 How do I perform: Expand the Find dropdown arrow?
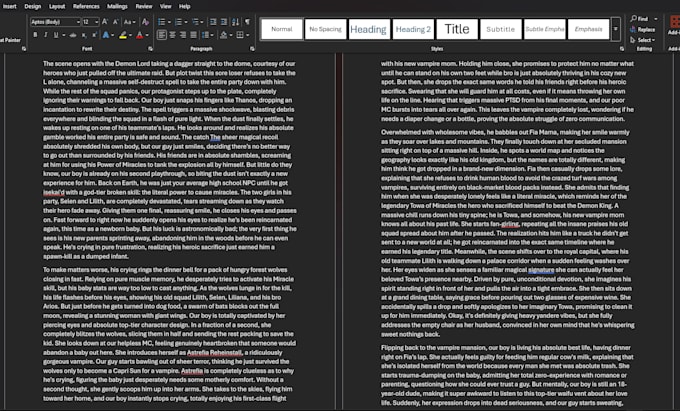[x=655, y=19]
